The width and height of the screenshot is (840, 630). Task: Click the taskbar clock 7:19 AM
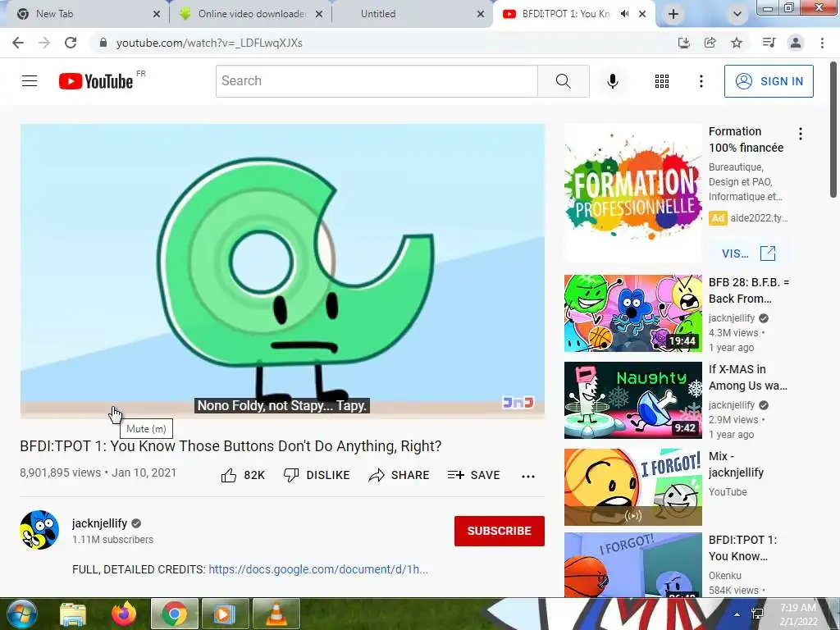point(798,614)
